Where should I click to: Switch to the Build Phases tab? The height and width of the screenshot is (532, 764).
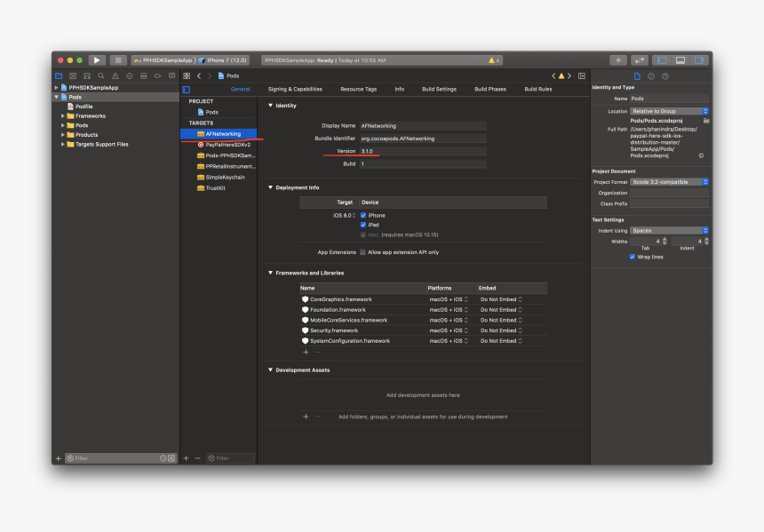coord(490,89)
